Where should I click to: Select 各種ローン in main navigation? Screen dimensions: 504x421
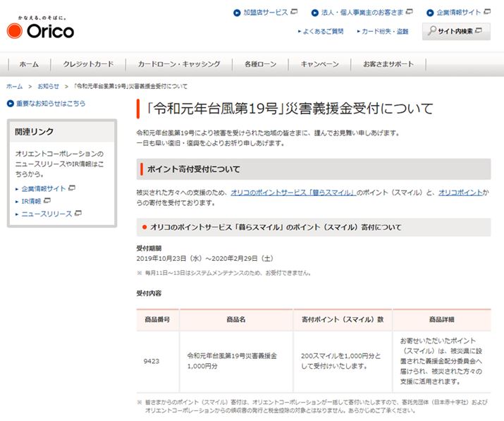(260, 64)
